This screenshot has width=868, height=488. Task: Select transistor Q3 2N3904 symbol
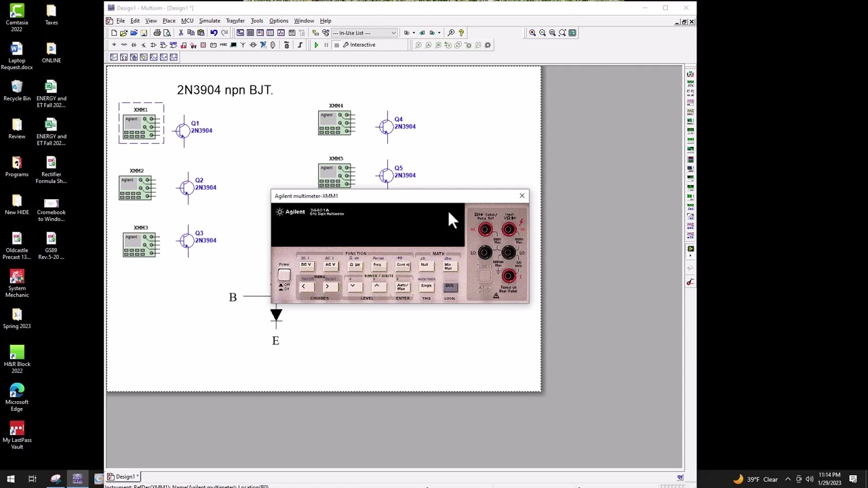pyautogui.click(x=187, y=240)
